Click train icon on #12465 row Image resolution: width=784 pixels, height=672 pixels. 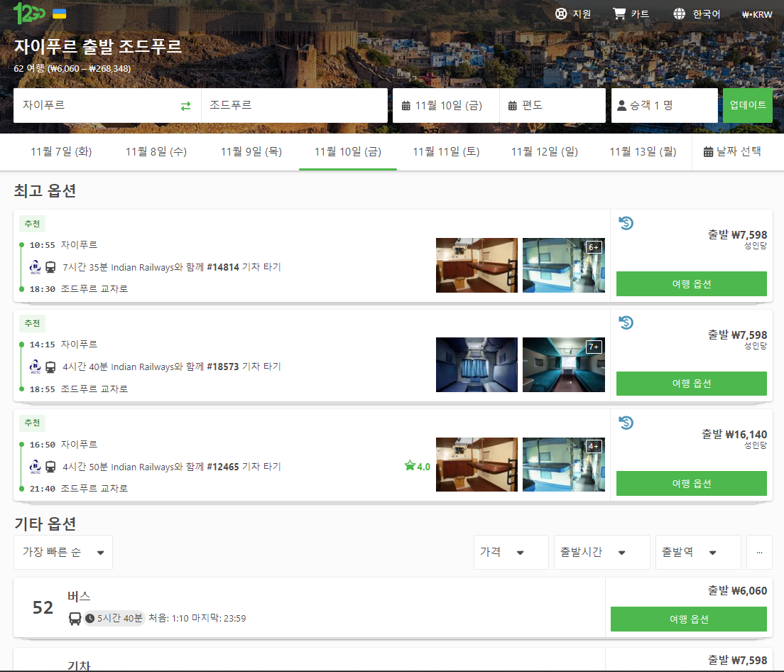tap(50, 467)
